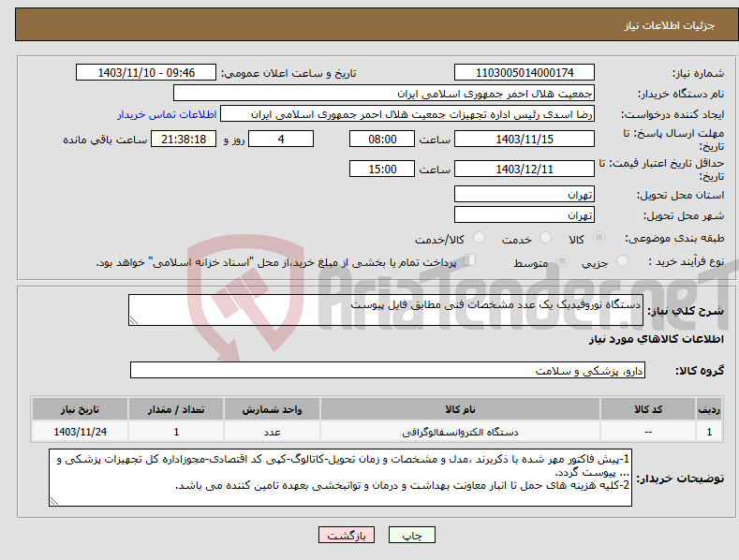Select the کالا/خدمت radio button
The image size is (739, 560).
tap(479, 238)
